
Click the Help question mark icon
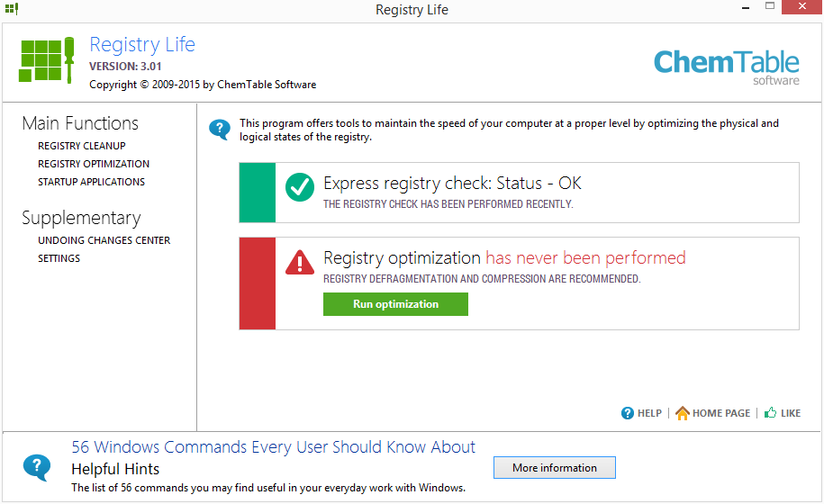628,413
